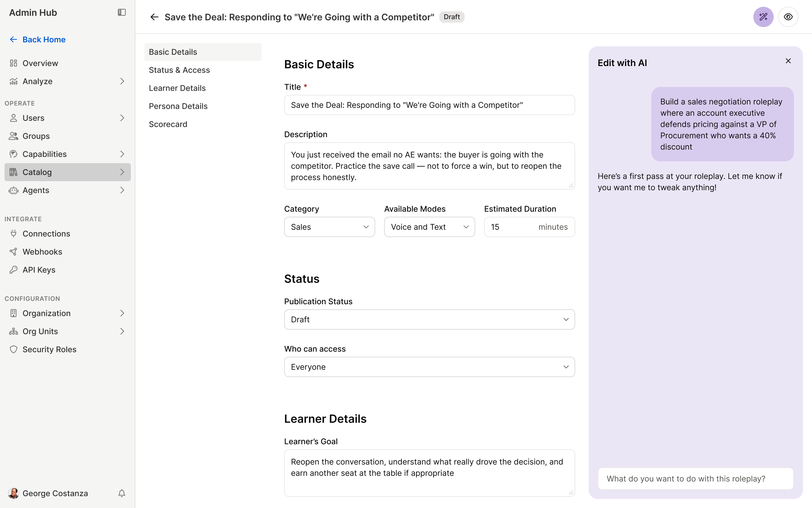Click the Overview grid icon
812x508 pixels.
[x=14, y=63]
